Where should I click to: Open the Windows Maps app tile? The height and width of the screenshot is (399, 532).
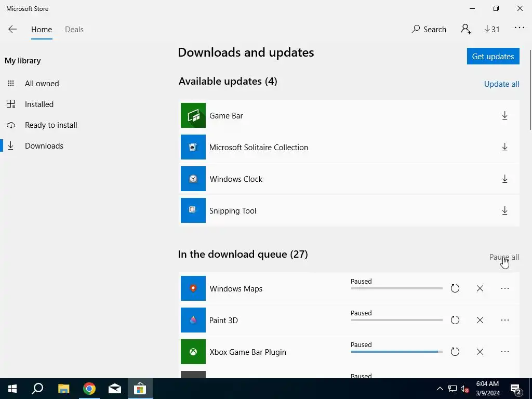[193, 288]
